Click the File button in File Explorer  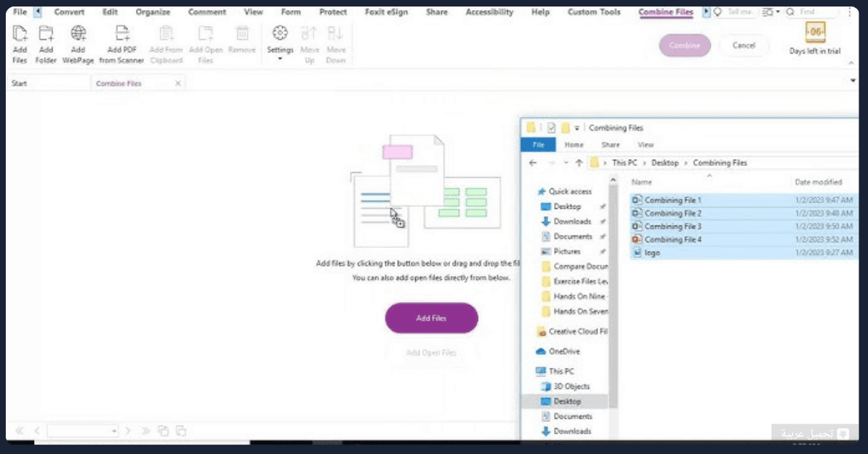click(x=538, y=145)
